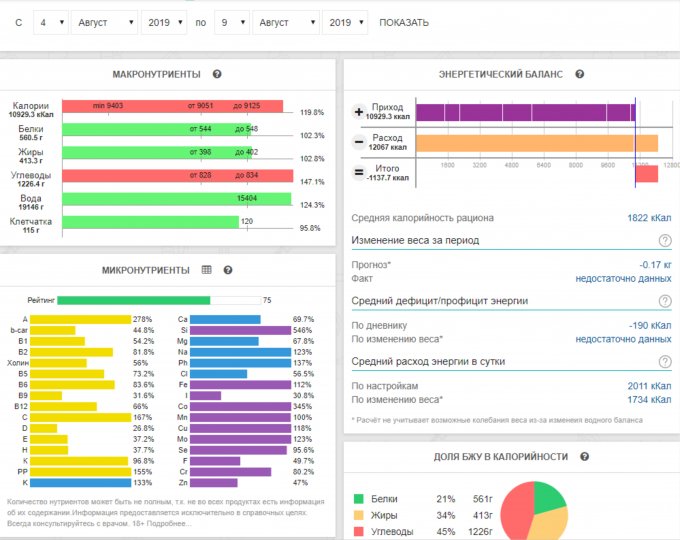Open the start month dropdown showing Август

[104, 22]
